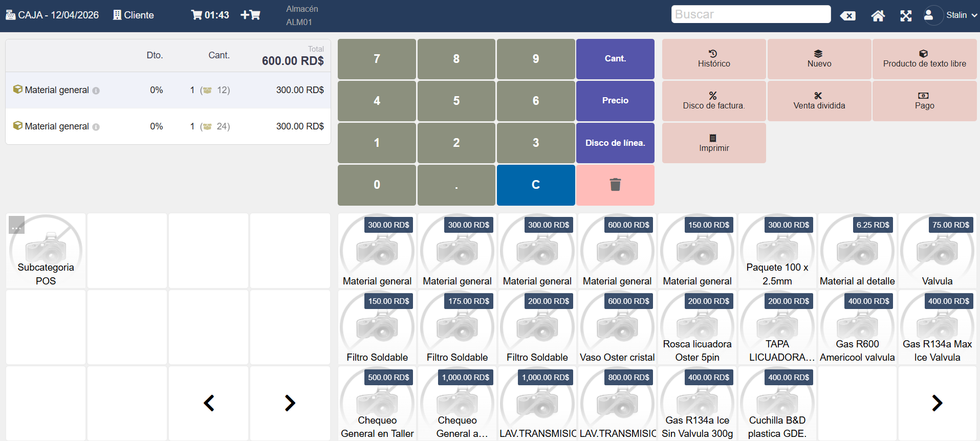Add Filtro Soldable 175.00 RD$ product
This screenshot has width=980, height=441.
tap(457, 327)
